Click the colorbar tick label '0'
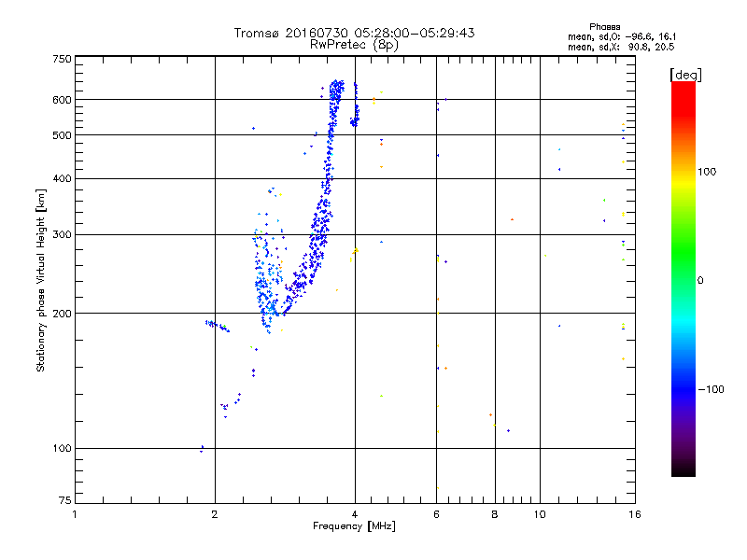747x560 pixels. (x=700, y=281)
